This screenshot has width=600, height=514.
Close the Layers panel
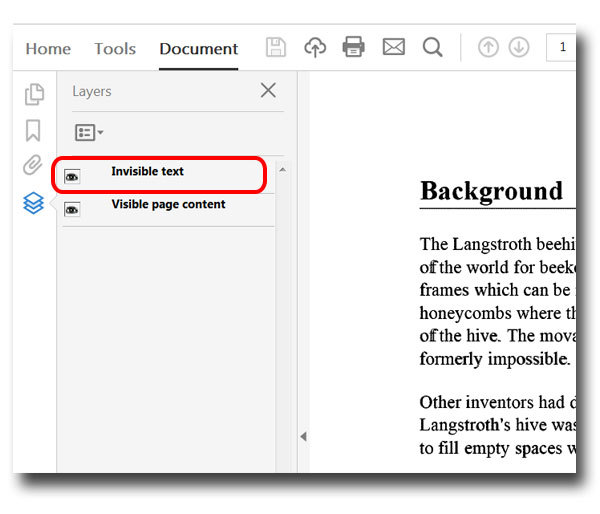click(x=268, y=91)
